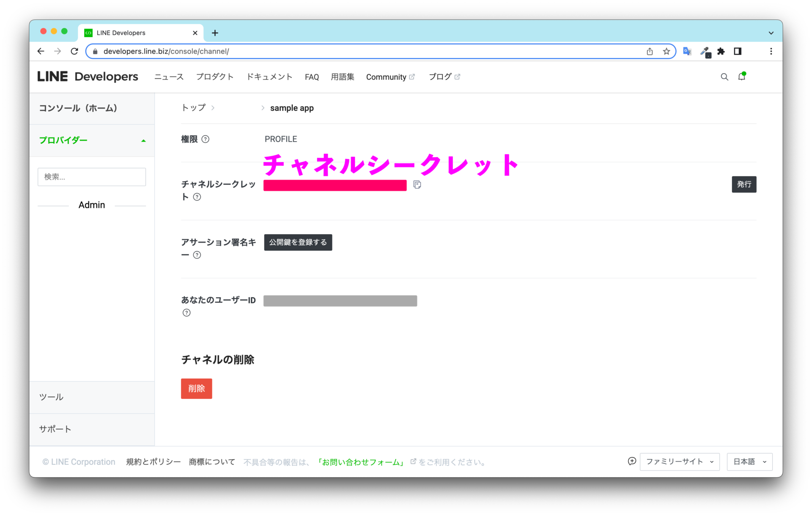Click the 発行 button
Screen dimensions: 812x516
coord(744,184)
